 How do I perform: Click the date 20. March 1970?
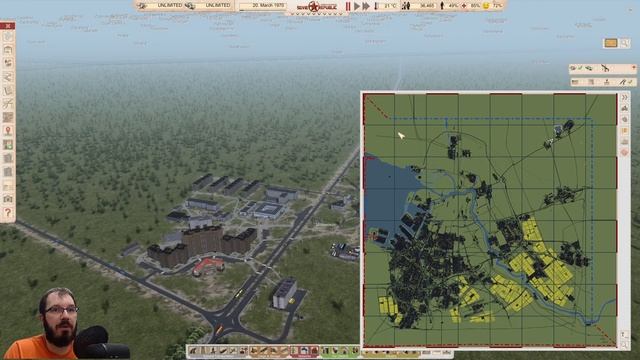tap(268, 5)
